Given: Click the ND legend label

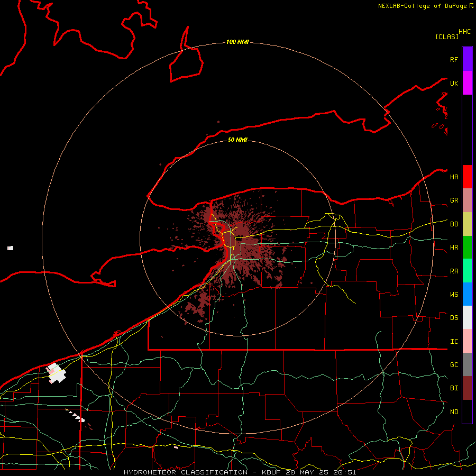Looking at the screenshot, I should coord(454,412).
